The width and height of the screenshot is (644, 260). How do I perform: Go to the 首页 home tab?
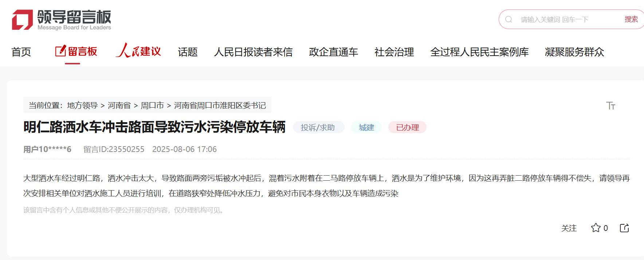(x=21, y=52)
